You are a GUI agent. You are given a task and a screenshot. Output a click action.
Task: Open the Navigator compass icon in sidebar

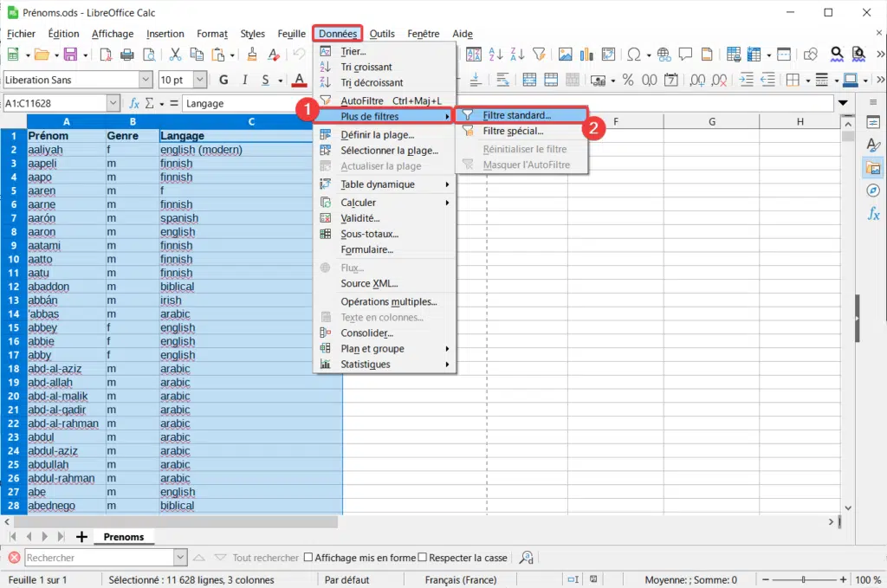[873, 191]
